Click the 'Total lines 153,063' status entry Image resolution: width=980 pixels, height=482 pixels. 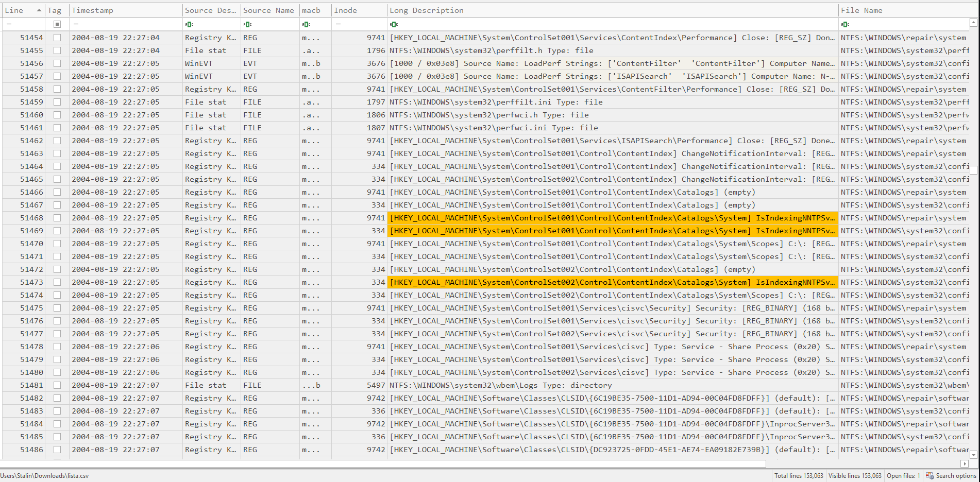(799, 476)
